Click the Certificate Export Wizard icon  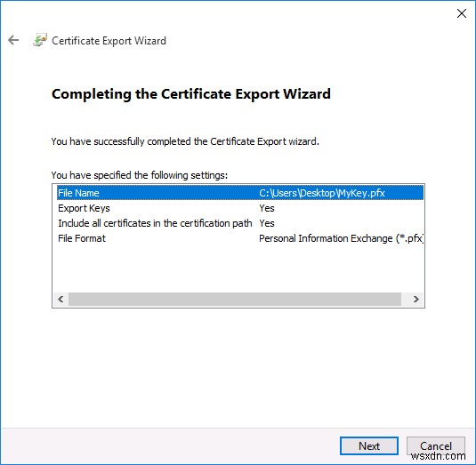[x=40, y=40]
